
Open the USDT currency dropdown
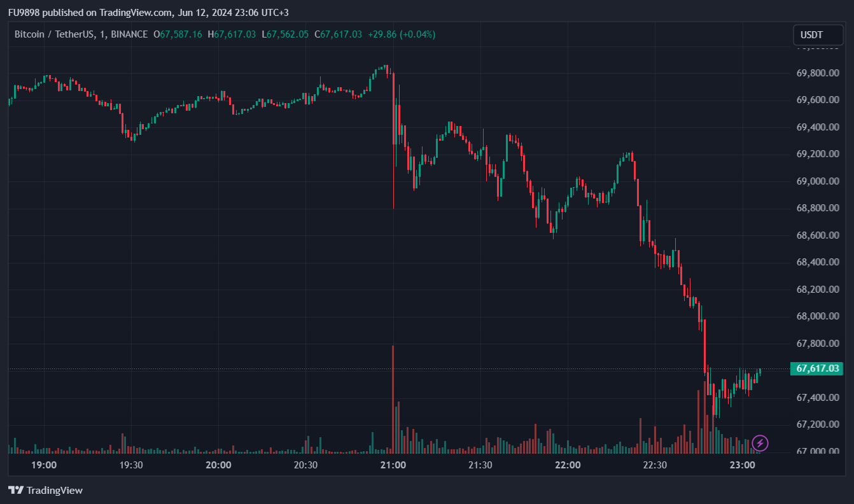click(818, 35)
